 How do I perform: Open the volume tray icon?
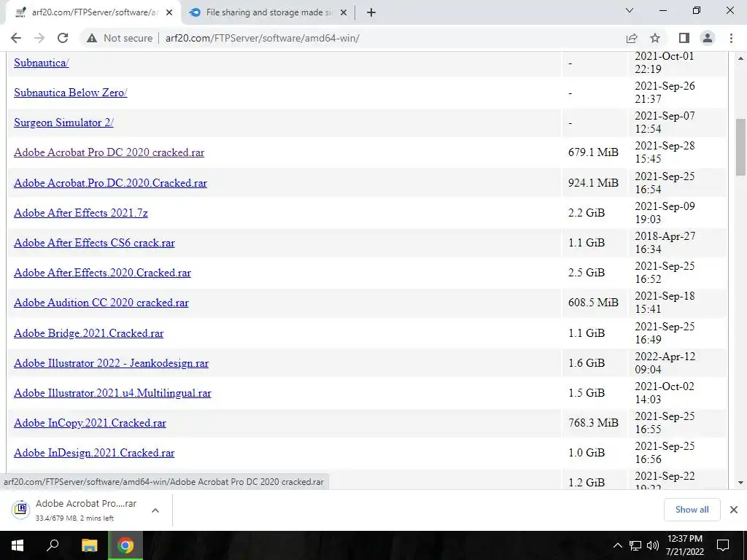[x=653, y=545]
